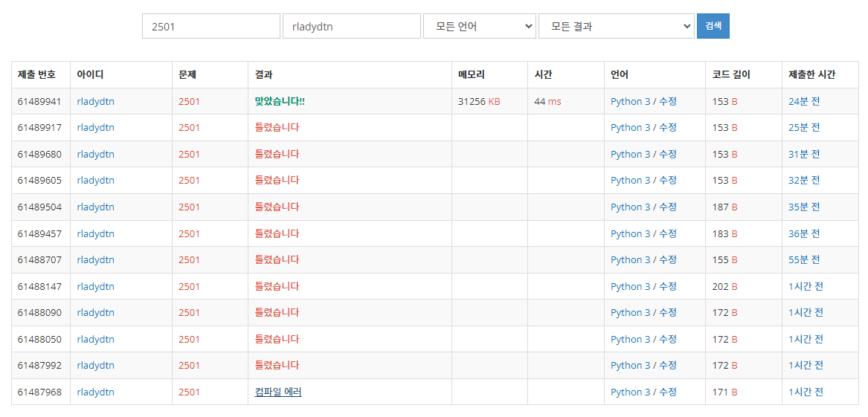Click the 24분 전 timestamp
The width and height of the screenshot is (868, 417).
(804, 101)
